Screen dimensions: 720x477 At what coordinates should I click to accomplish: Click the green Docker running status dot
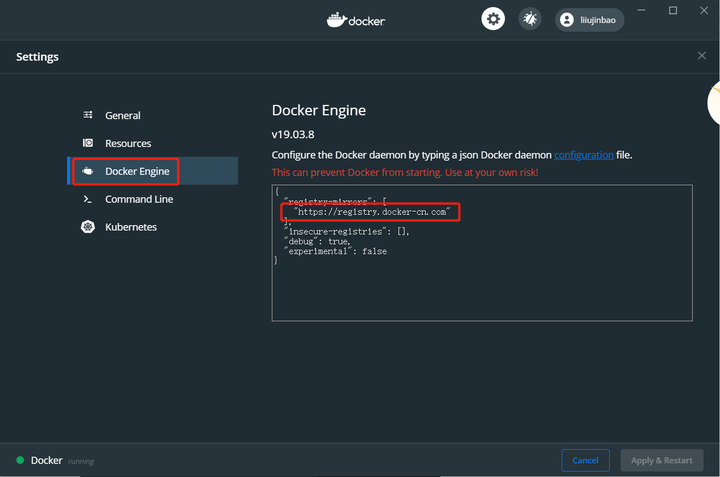(x=20, y=460)
